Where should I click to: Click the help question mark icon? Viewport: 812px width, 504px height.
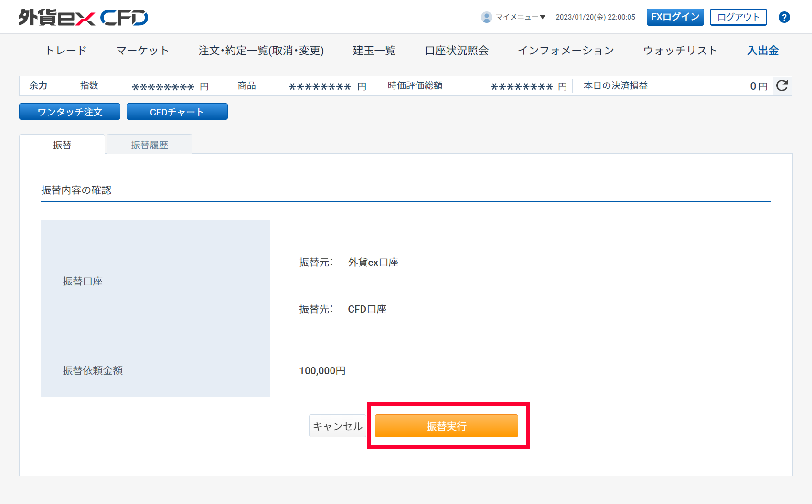tap(784, 17)
